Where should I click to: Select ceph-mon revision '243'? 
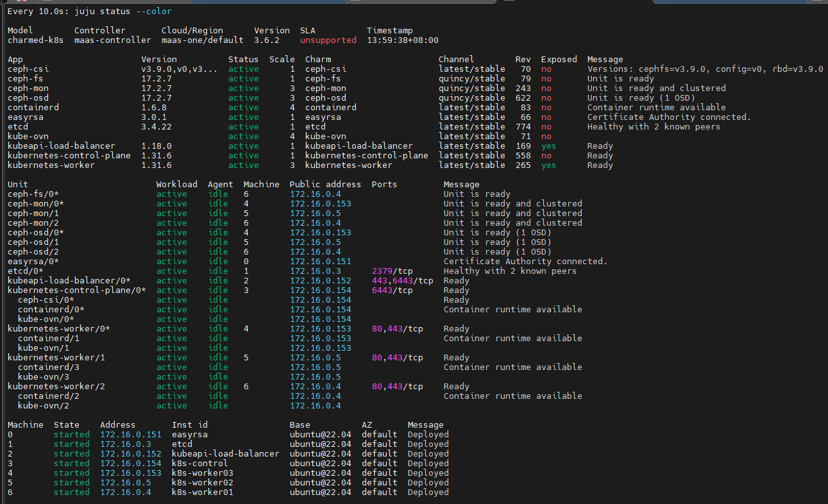point(523,88)
